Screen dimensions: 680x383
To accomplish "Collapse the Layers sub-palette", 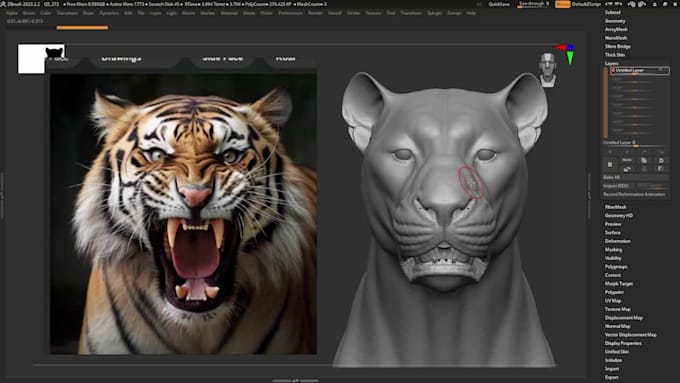I will click(611, 63).
